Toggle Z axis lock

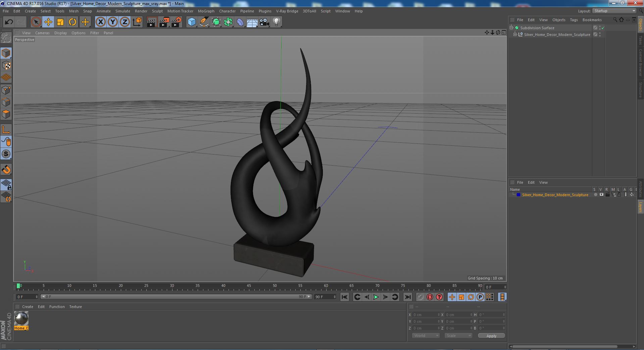coord(125,22)
